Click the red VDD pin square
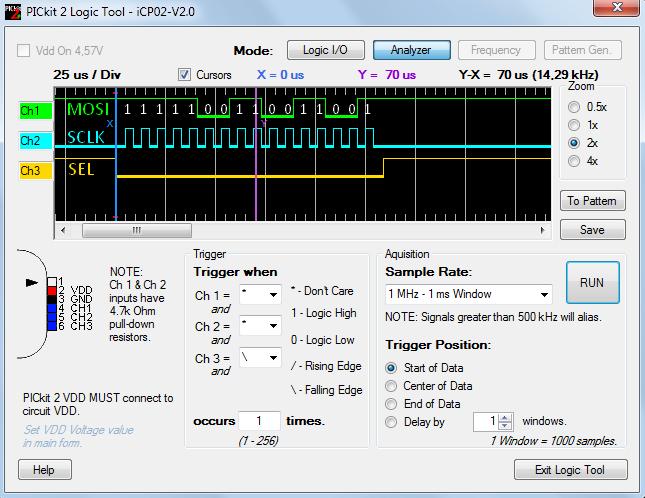645x498 pixels. pos(52,291)
